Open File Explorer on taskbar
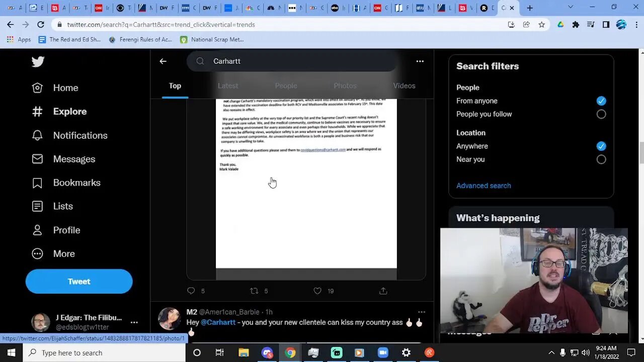 point(244,352)
